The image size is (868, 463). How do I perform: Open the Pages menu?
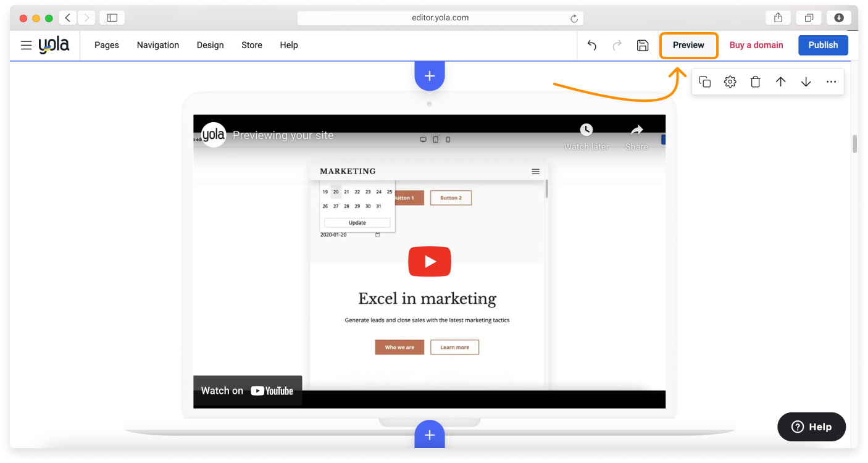pos(106,44)
